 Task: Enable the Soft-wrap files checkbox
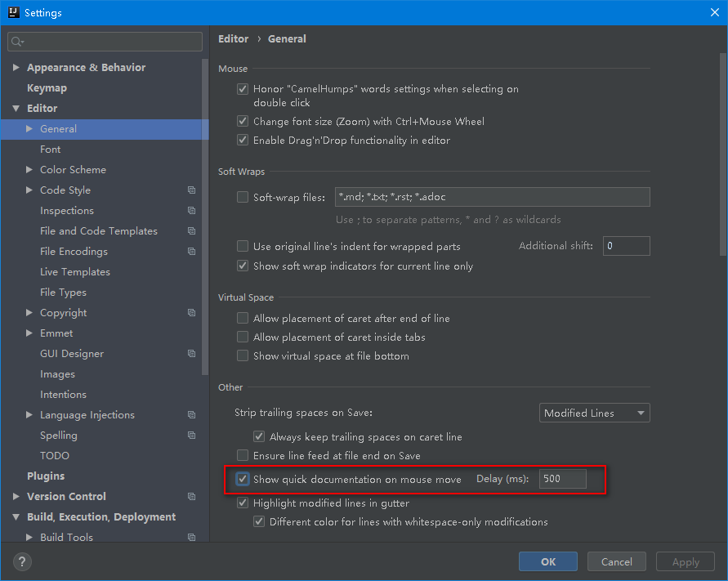(243, 197)
